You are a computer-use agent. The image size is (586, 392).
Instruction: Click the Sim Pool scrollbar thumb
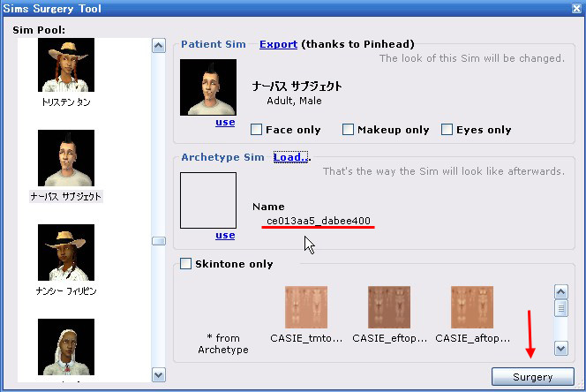[159, 241]
